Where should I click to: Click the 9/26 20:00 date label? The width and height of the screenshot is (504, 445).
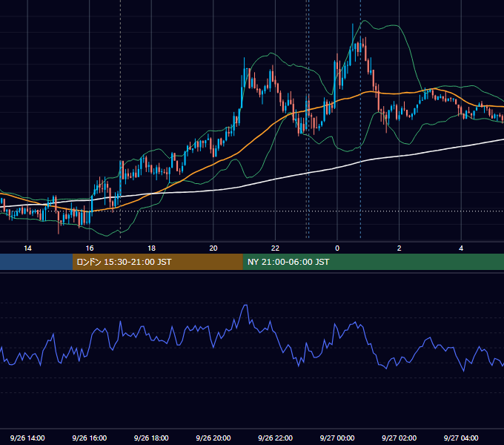tap(213, 438)
